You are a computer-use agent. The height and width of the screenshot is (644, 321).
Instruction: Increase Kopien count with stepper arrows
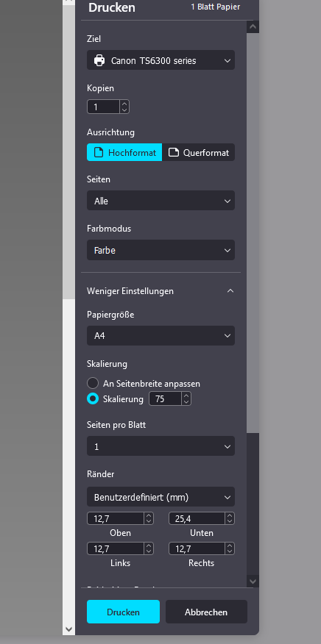tap(124, 104)
